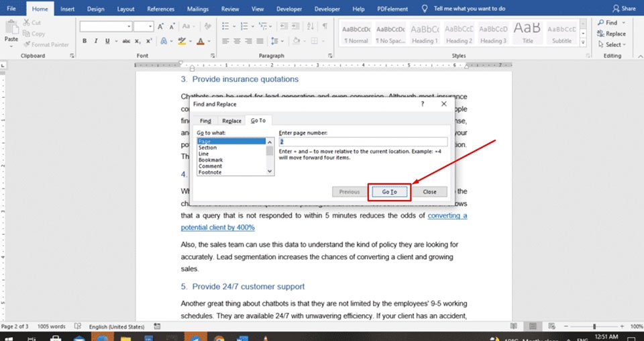Toggle Bold formatting
The width and height of the screenshot is (644, 341).
(85, 41)
